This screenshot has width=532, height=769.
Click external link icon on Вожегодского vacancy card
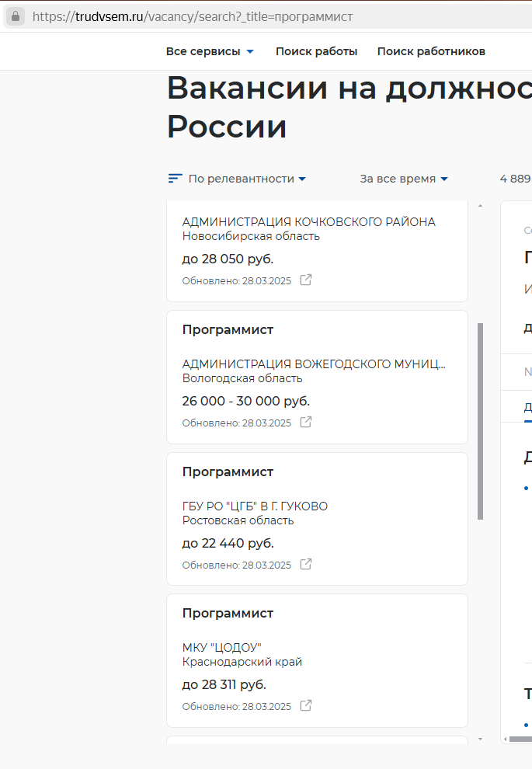(x=306, y=422)
